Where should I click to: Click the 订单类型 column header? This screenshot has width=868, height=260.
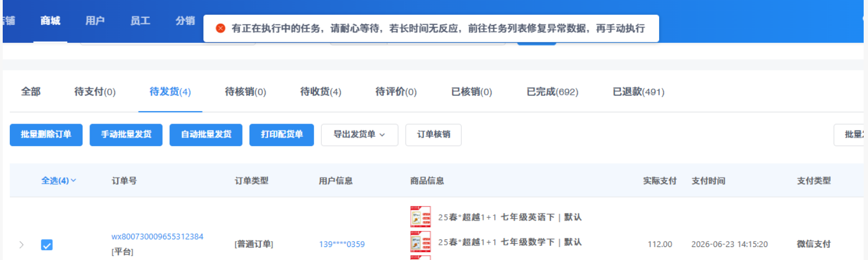click(252, 181)
